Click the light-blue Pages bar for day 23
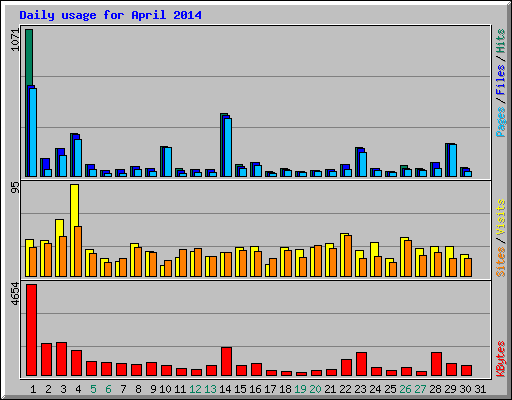This screenshot has height=400, width=512. pyautogui.click(x=363, y=164)
